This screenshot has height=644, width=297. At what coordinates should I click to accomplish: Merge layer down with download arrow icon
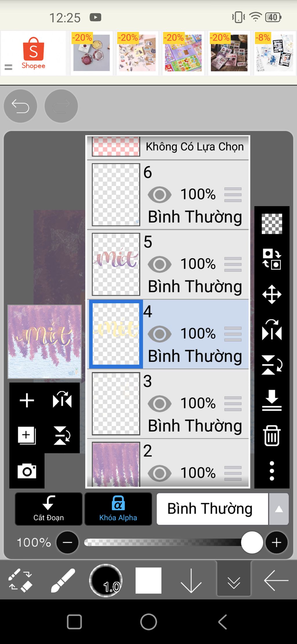[x=272, y=400]
